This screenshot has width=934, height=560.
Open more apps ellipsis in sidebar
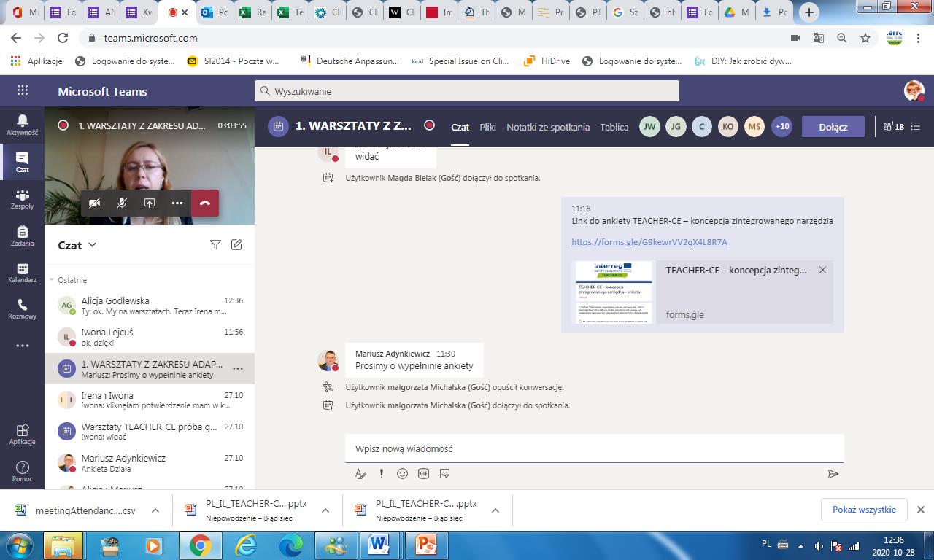22,346
